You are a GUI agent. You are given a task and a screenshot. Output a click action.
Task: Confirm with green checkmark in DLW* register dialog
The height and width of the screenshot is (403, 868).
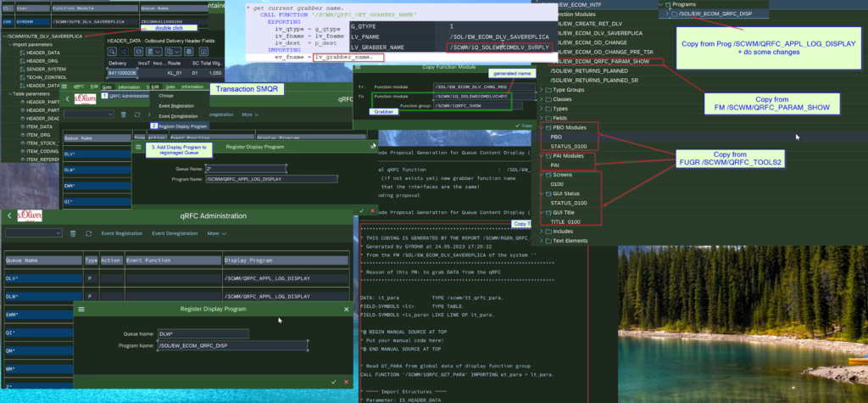pyautogui.click(x=334, y=382)
